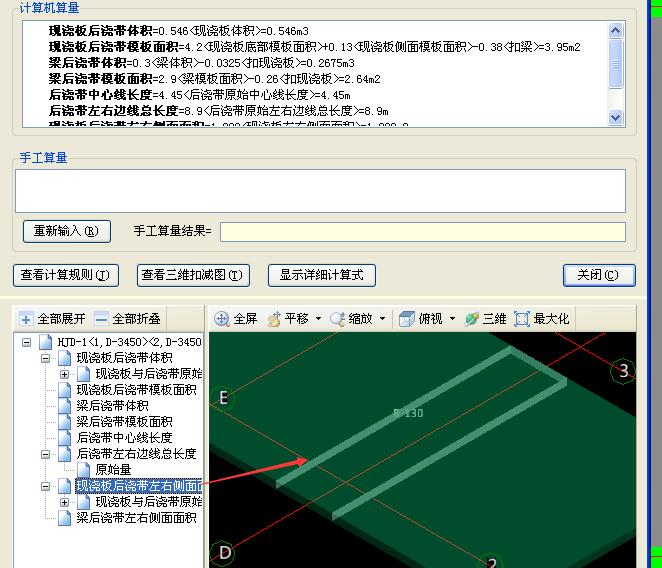Select 原始量 tree item
The height and width of the screenshot is (568, 662).
[x=114, y=470]
